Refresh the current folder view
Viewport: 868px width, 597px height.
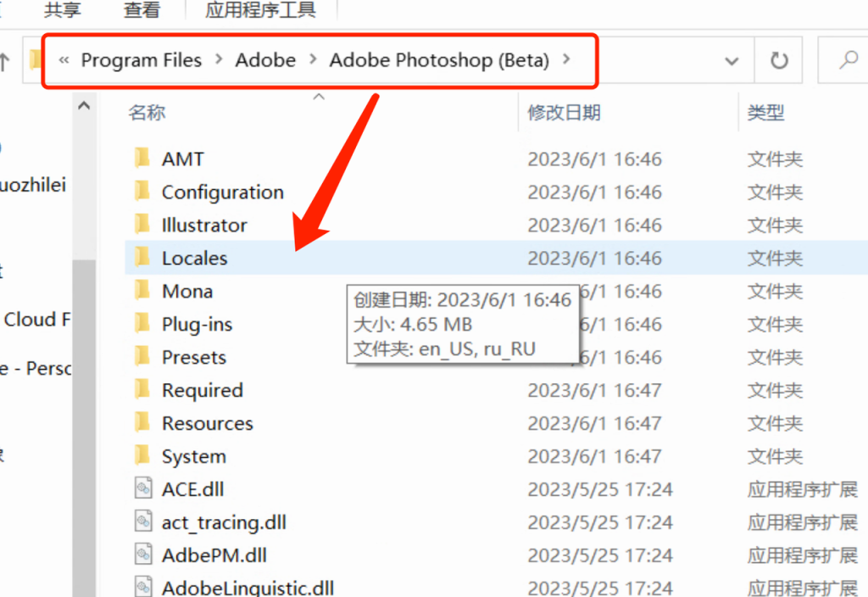click(x=778, y=60)
